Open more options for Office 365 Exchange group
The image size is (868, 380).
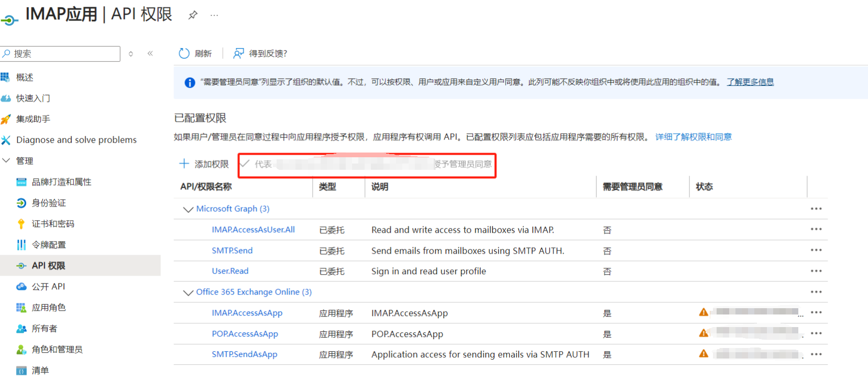(x=816, y=292)
